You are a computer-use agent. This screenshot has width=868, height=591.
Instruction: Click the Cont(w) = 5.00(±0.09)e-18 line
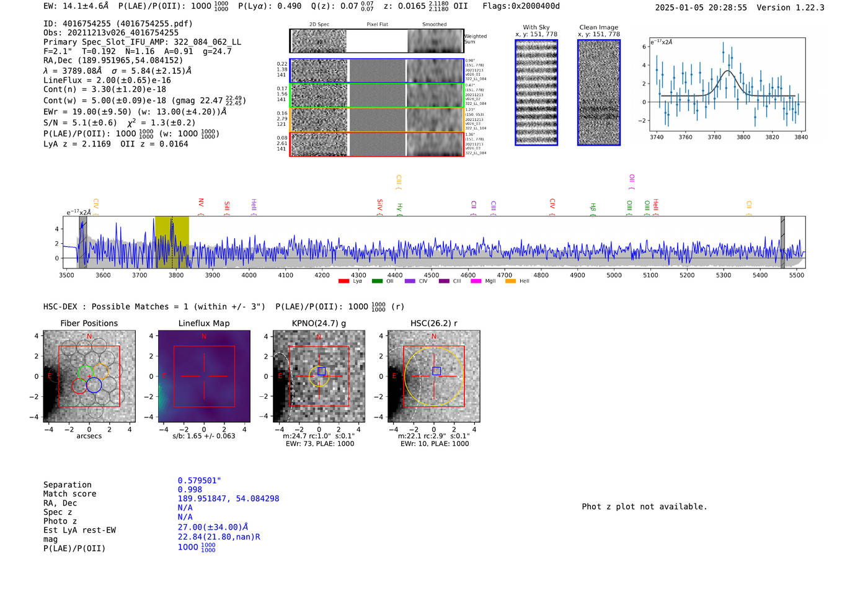[144, 100]
